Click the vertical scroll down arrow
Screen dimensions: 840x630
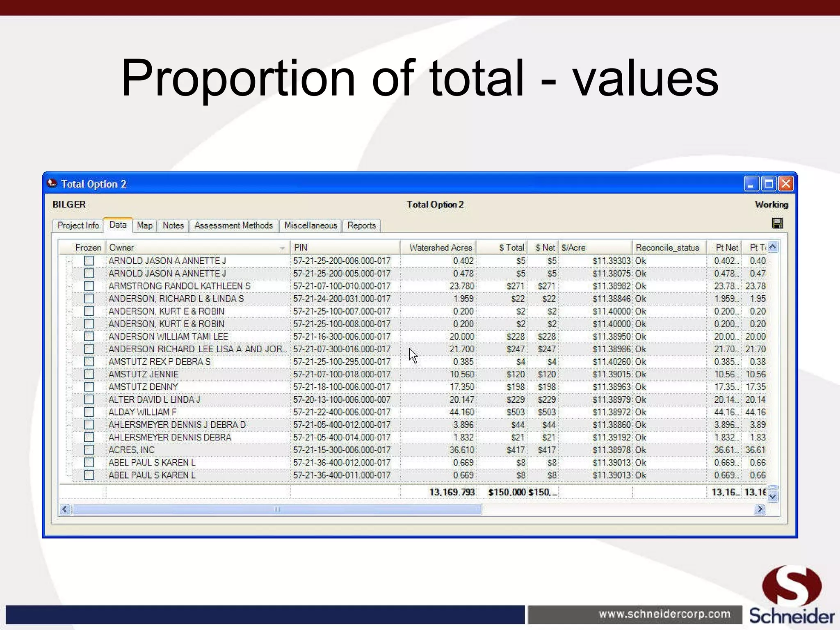773,497
